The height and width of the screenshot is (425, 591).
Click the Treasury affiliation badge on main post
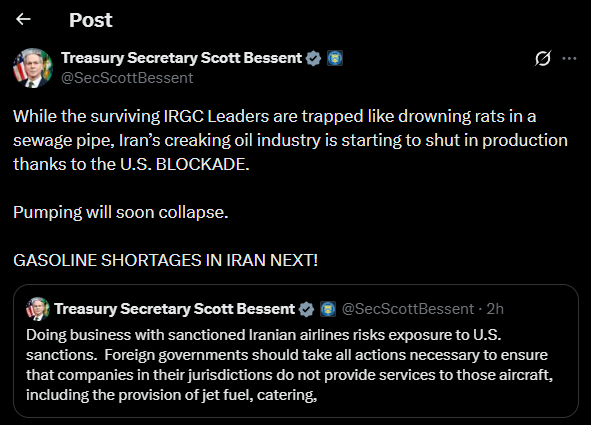[335, 58]
